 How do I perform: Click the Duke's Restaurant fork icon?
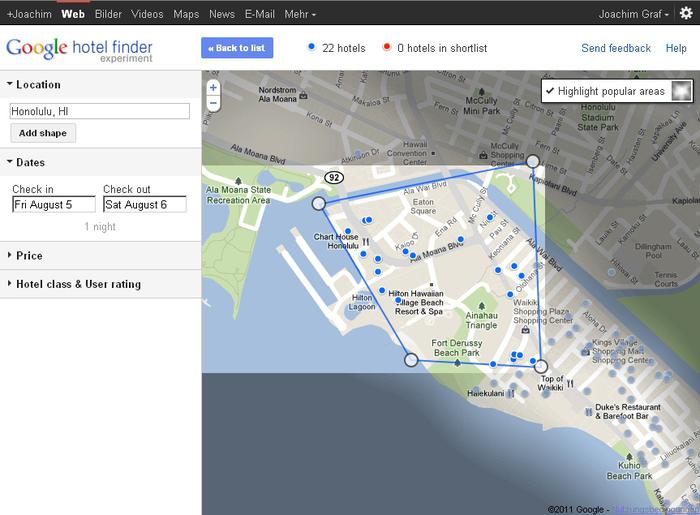589,411
